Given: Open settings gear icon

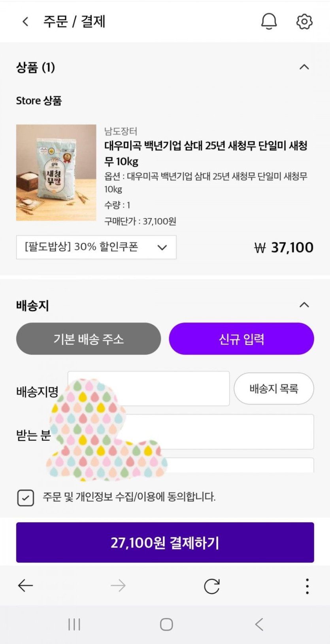Looking at the screenshot, I should click(304, 21).
